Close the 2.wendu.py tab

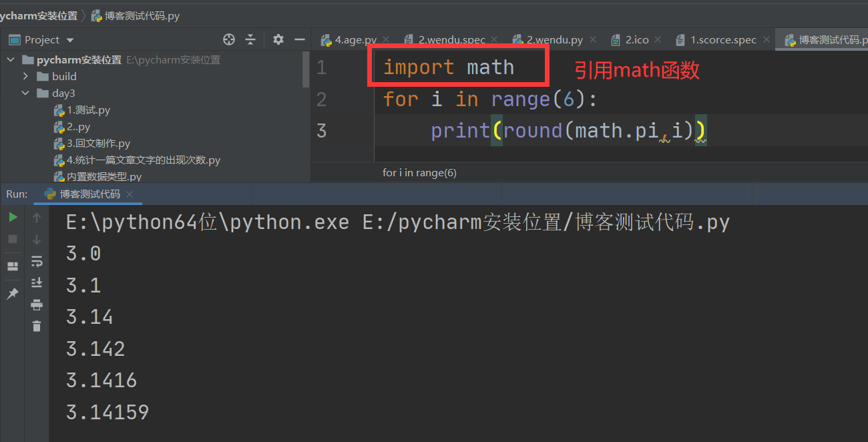[592, 40]
